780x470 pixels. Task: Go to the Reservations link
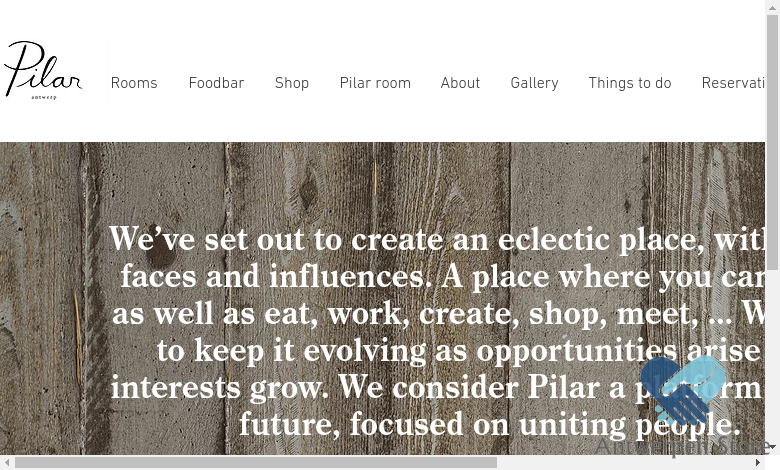click(733, 83)
